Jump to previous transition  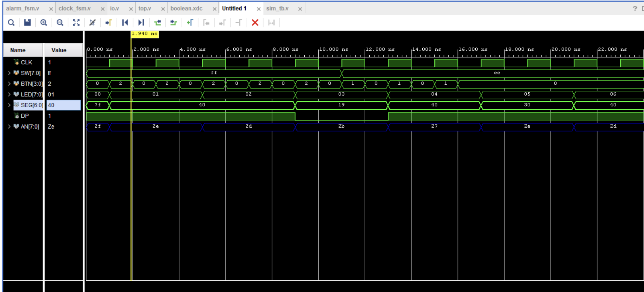tap(157, 23)
